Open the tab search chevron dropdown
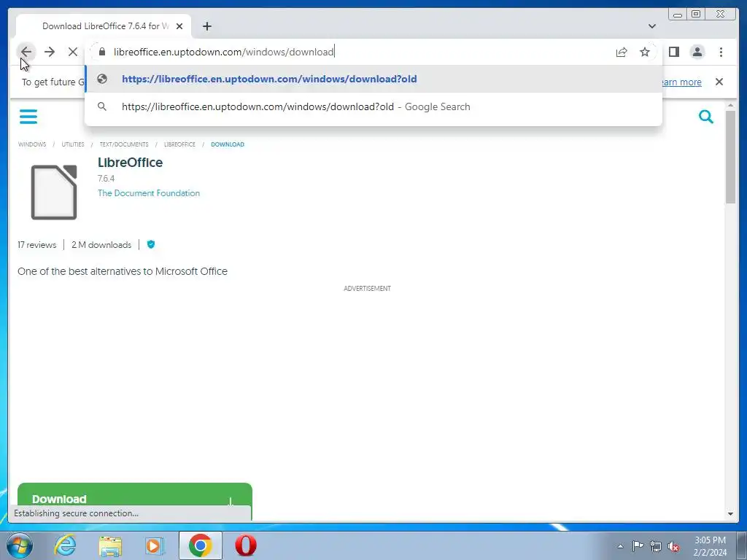This screenshot has width=747, height=560. point(652,26)
